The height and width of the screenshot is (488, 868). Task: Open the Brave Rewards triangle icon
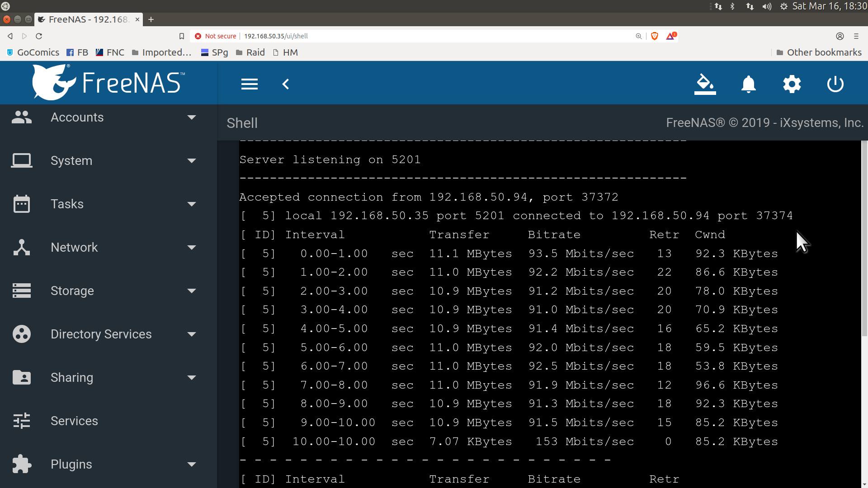click(671, 36)
